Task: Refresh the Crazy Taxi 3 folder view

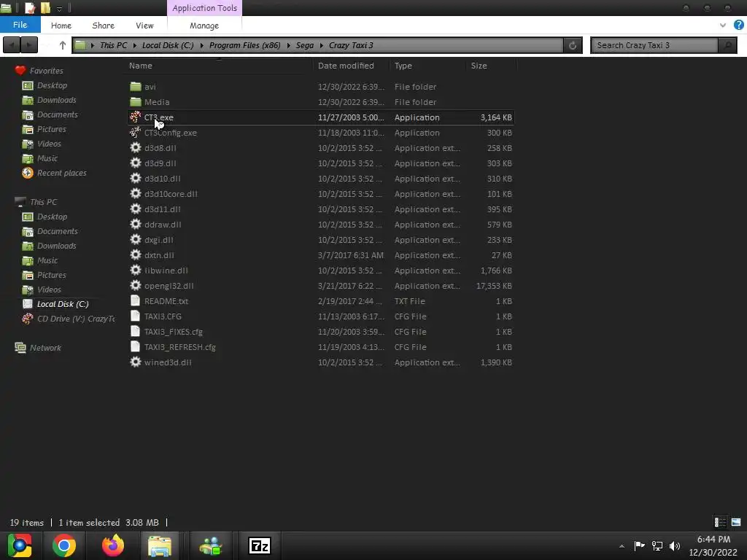Action: pyautogui.click(x=573, y=45)
